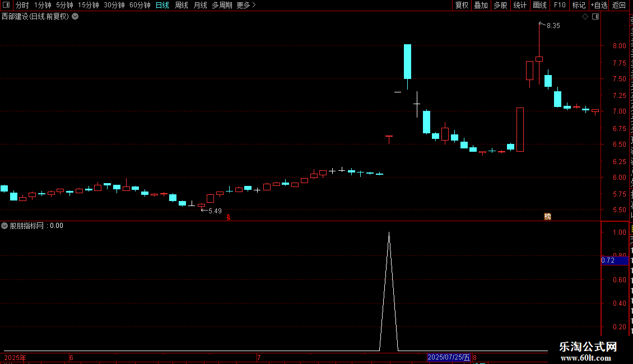Click the indicator spike peak
The image size is (633, 364).
pyautogui.click(x=389, y=234)
